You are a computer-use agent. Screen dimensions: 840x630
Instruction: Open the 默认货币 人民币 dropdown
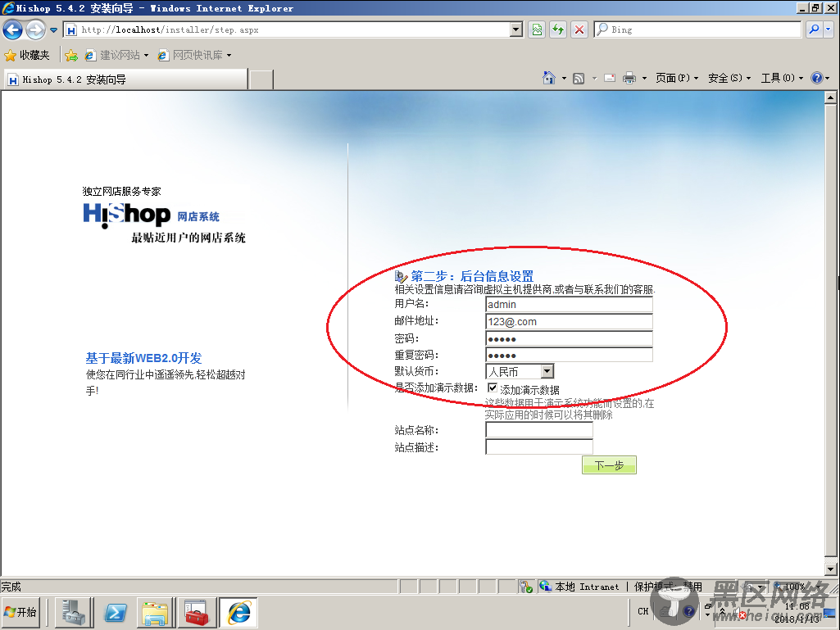pyautogui.click(x=520, y=371)
